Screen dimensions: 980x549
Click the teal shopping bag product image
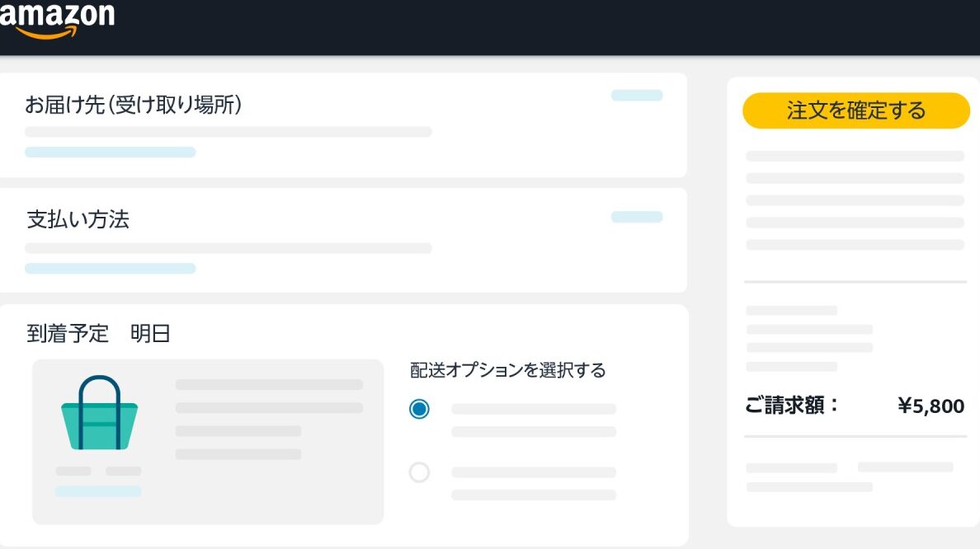click(99, 413)
